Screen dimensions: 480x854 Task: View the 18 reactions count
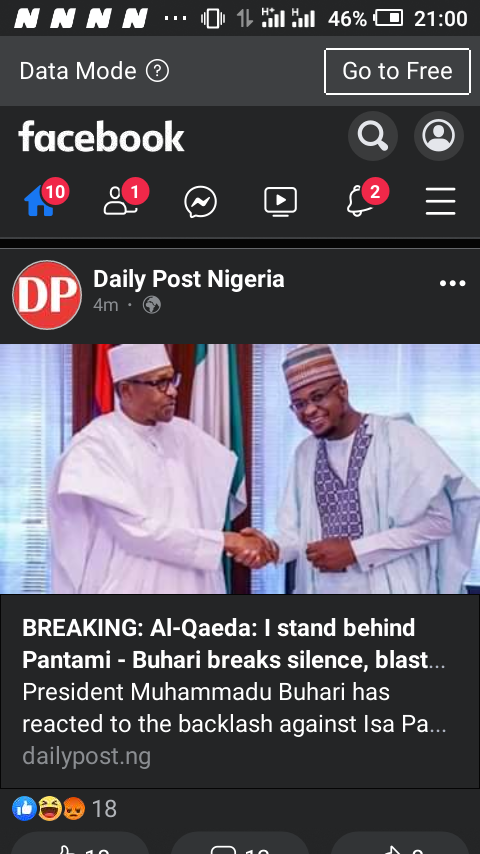[104, 809]
